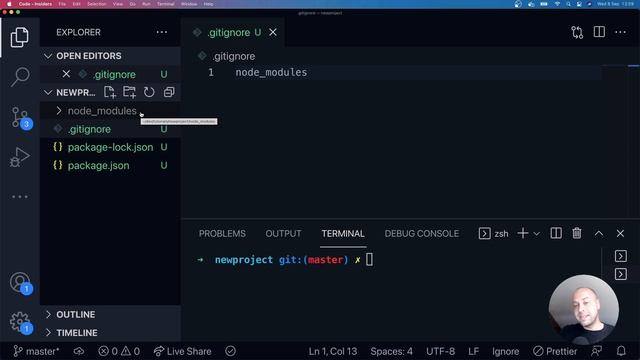Refresh the Explorer file tree
The width and height of the screenshot is (640, 360).
pyautogui.click(x=149, y=92)
